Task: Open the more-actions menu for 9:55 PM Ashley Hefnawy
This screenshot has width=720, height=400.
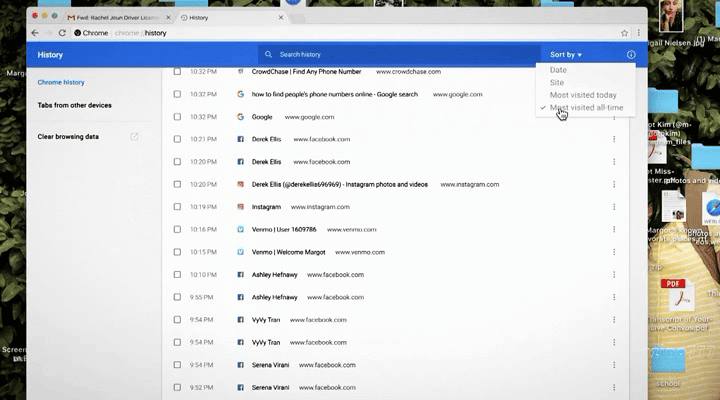Action: tap(614, 297)
